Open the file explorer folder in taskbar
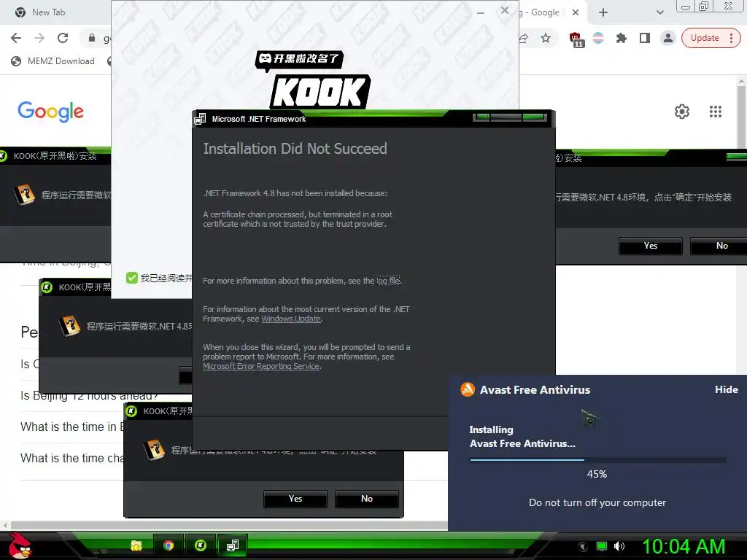The height and width of the screenshot is (560, 747). coord(136,545)
